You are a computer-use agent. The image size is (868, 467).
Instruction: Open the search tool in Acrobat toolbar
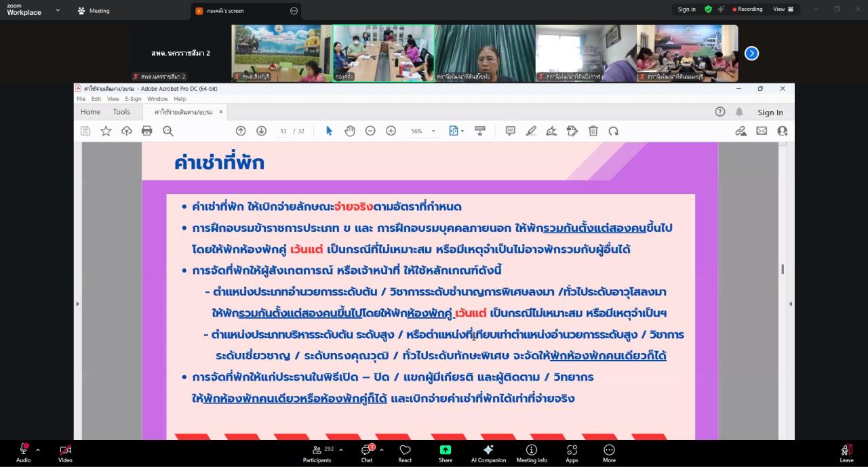click(x=166, y=130)
